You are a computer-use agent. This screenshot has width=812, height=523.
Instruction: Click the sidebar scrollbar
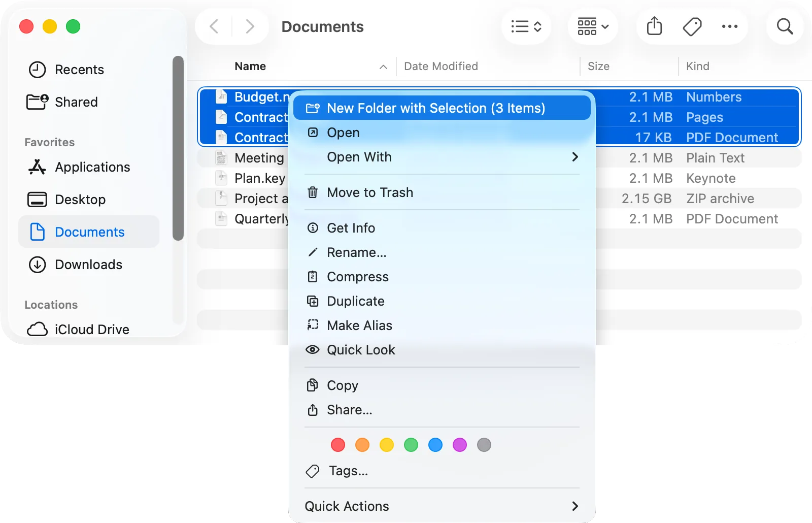click(x=178, y=148)
